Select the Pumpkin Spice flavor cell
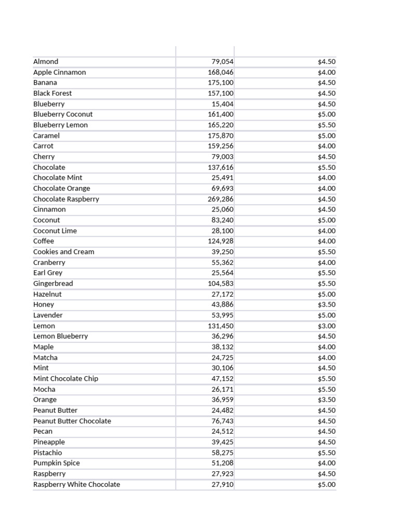This screenshot has width=399, height=532. click(56, 463)
